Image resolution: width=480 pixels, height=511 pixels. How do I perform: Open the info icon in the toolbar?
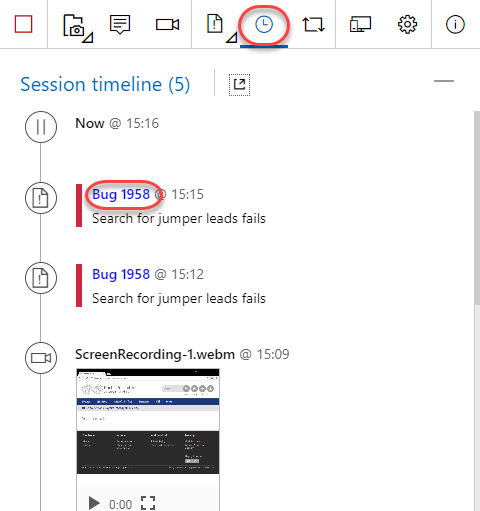[x=455, y=24]
